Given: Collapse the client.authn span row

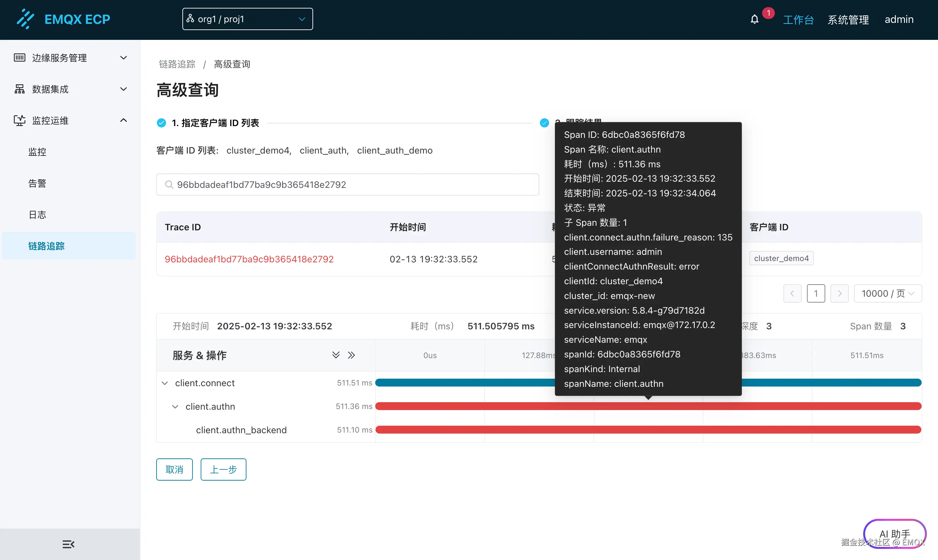Looking at the screenshot, I should (175, 407).
